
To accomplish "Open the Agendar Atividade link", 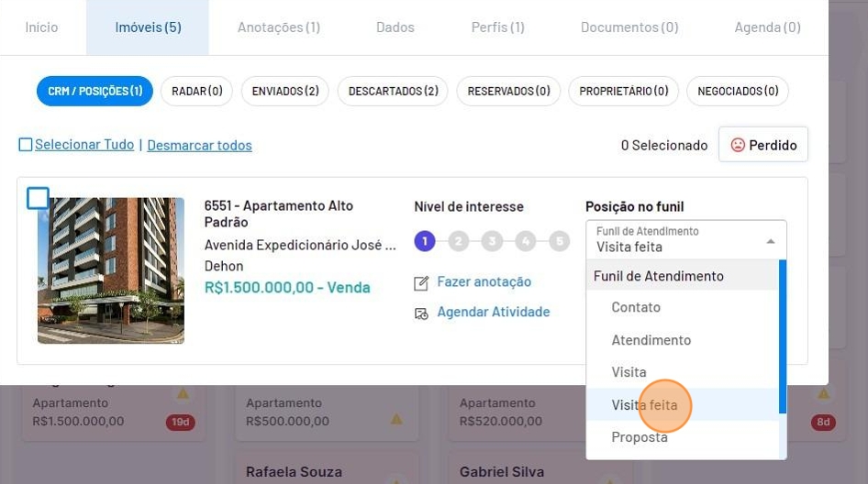I will tap(494, 312).
